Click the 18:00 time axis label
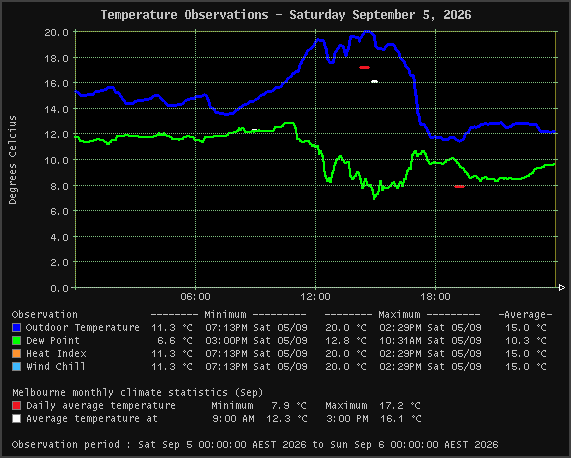 point(435,297)
